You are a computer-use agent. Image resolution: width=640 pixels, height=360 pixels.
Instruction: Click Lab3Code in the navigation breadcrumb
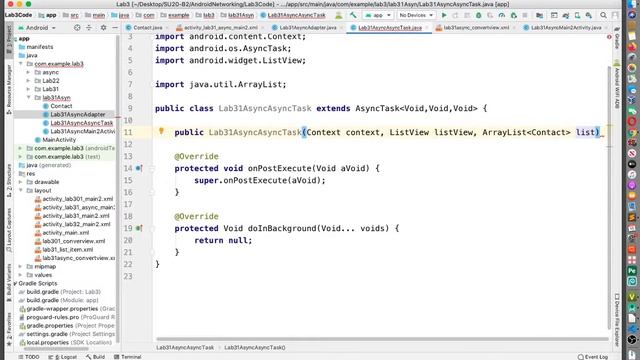(x=18, y=15)
